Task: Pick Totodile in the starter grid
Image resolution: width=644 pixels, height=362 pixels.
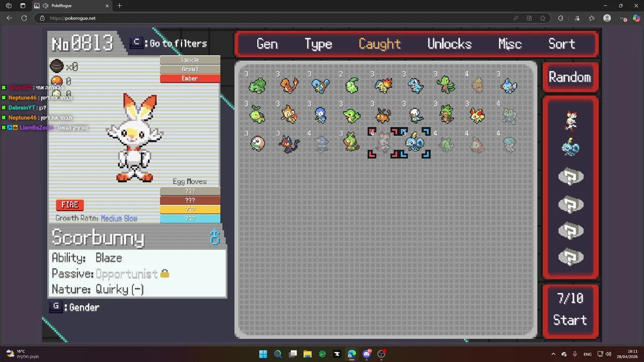Action: pyautogui.click(x=415, y=85)
